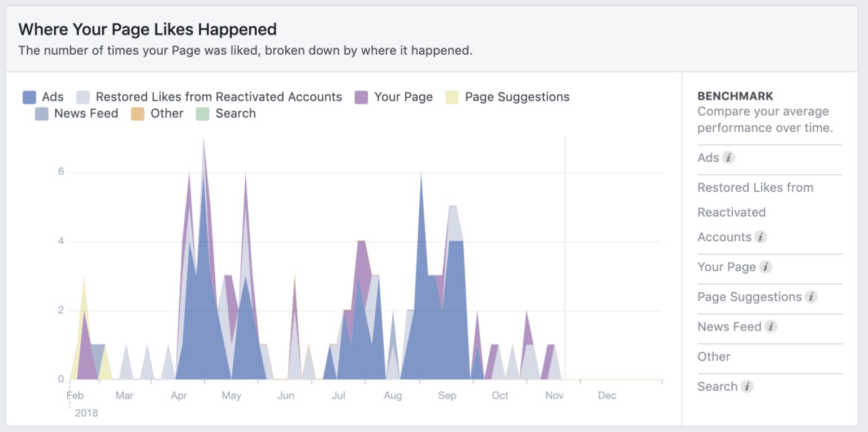Click the Jul axis label

(338, 396)
